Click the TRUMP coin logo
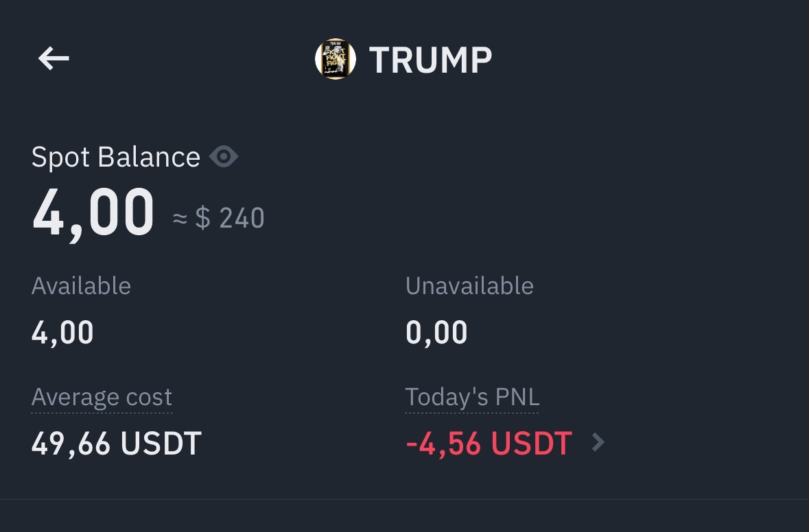Screen dimensions: 809x532 (x=335, y=59)
